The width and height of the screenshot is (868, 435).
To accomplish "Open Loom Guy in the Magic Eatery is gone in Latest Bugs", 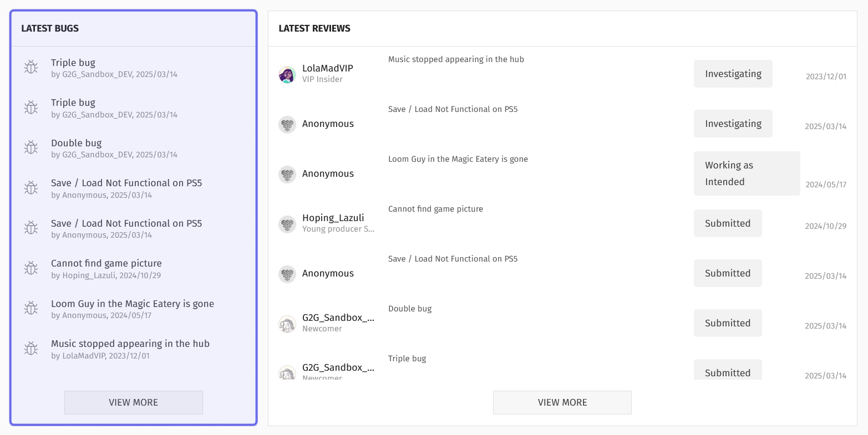I will pyautogui.click(x=133, y=304).
